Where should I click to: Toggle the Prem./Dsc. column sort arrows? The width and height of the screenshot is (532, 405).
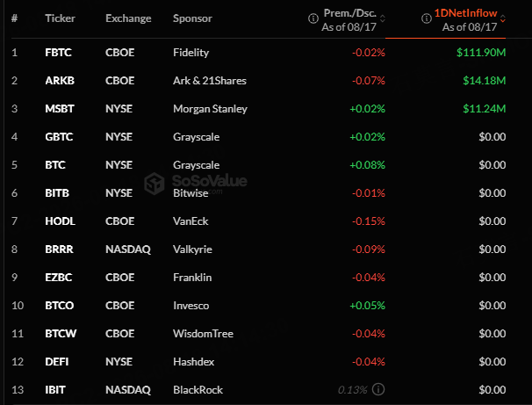pyautogui.click(x=383, y=18)
